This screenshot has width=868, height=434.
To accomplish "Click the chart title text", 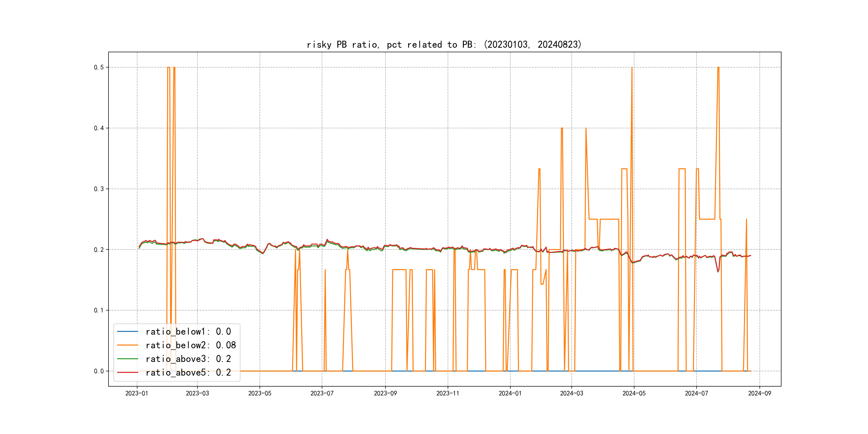I will (444, 44).
